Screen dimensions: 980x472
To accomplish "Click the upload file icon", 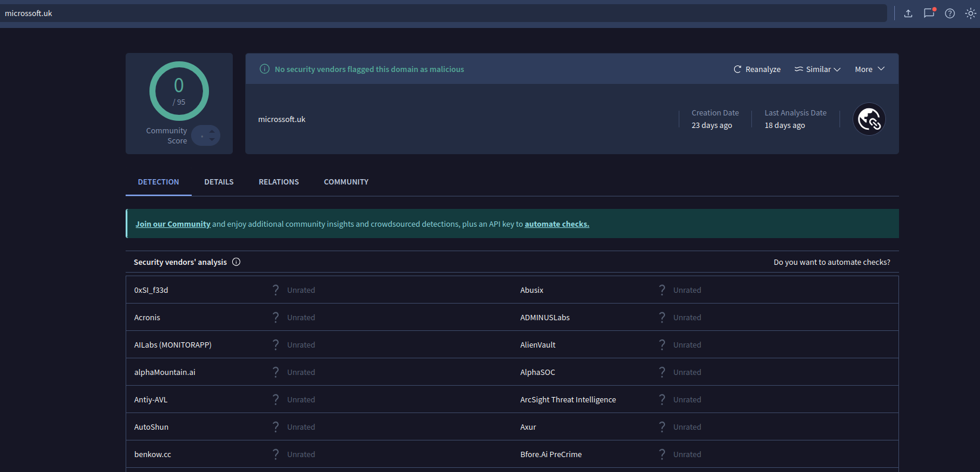I will [x=908, y=13].
